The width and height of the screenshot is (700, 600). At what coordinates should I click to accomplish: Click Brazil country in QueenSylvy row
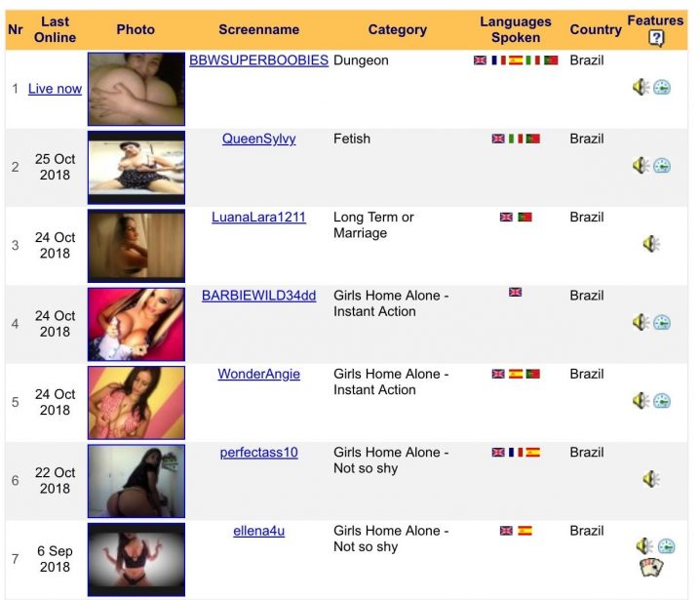pyautogui.click(x=587, y=139)
